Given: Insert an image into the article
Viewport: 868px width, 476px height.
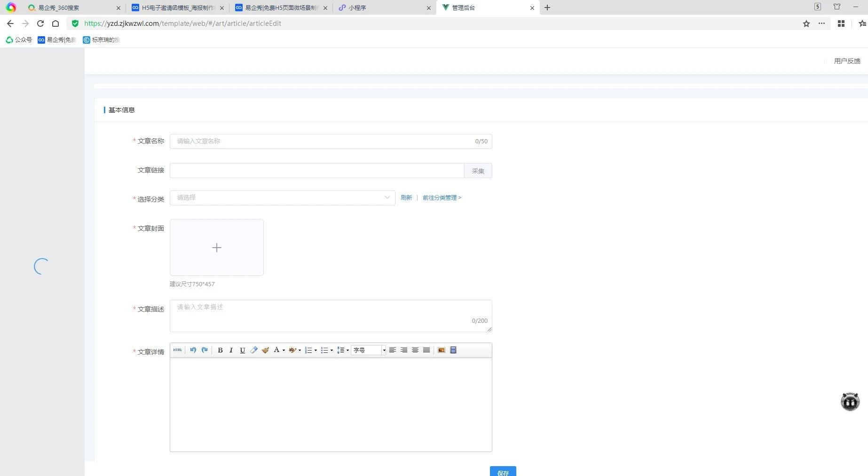Looking at the screenshot, I should click(x=441, y=350).
